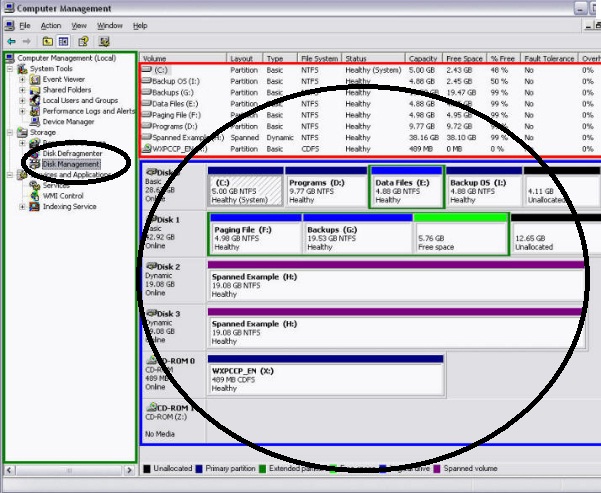The image size is (601, 493).
Task: Open the Action menu
Action: (51, 25)
